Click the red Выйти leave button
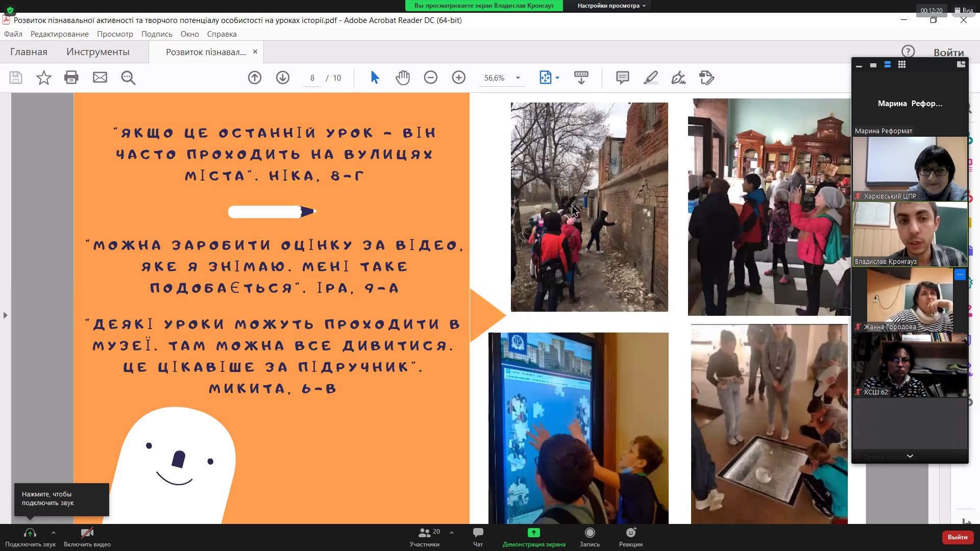980x551 pixels. tap(957, 537)
